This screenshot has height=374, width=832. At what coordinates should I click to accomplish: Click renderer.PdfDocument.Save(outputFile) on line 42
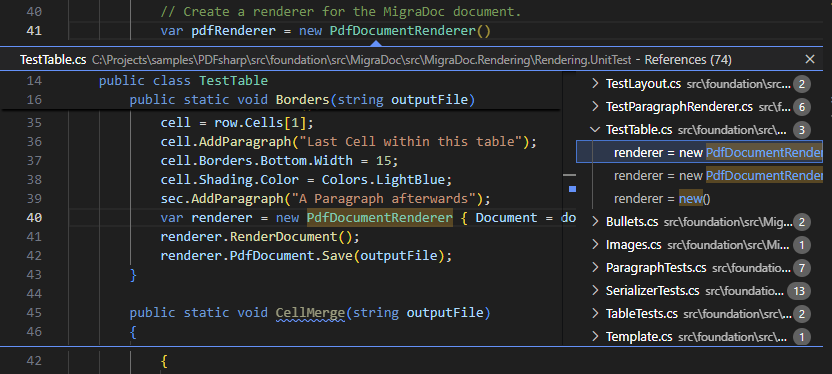pos(306,256)
